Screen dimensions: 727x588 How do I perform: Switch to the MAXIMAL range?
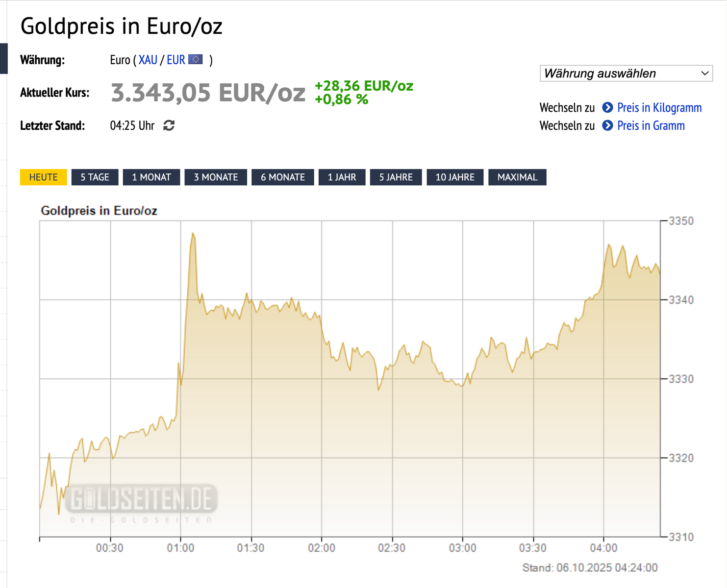pos(517,177)
